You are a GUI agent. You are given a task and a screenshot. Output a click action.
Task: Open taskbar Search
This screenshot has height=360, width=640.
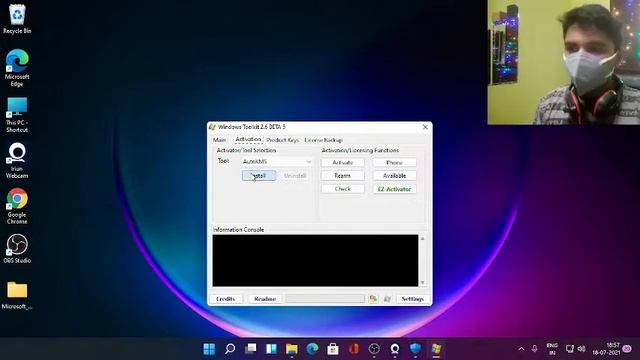230,349
